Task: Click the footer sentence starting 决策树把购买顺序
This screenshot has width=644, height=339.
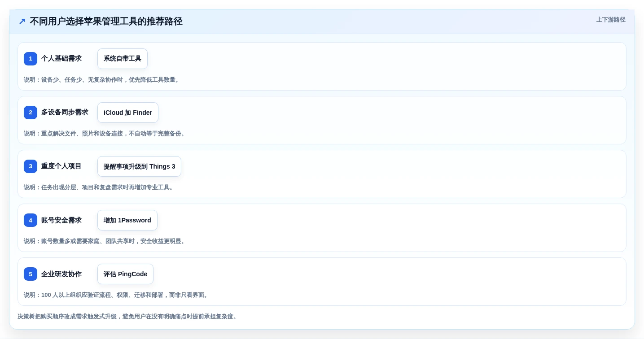Action: [128, 317]
